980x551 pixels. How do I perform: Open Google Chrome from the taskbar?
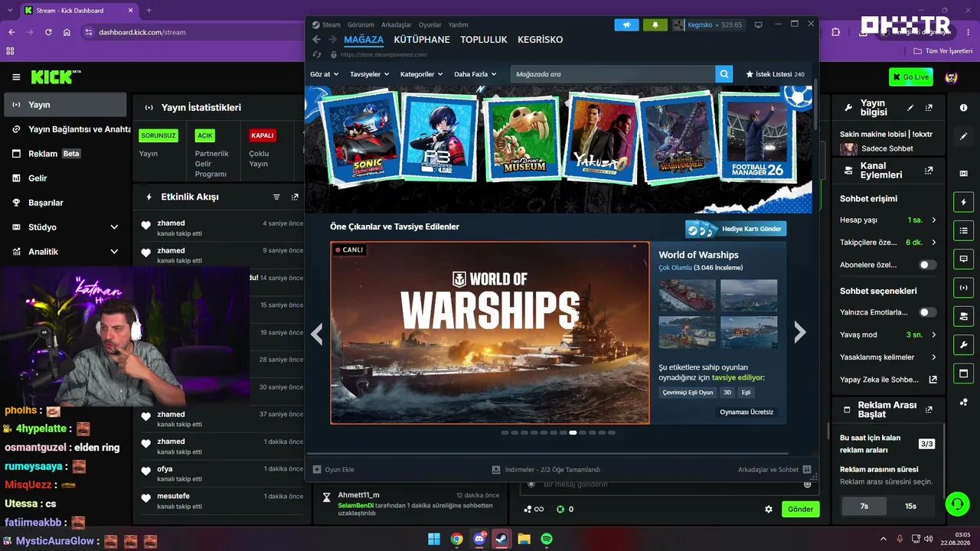pos(456,539)
